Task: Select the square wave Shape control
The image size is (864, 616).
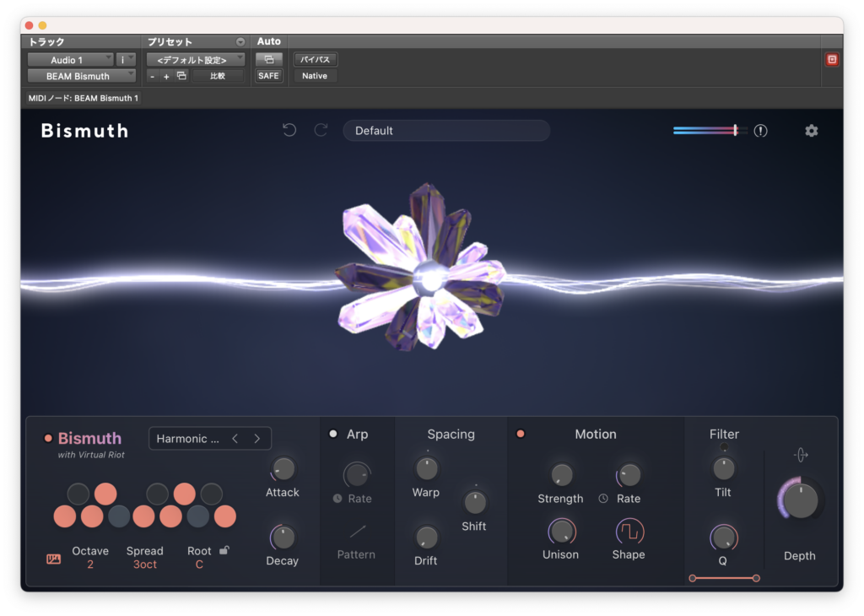Action: (x=629, y=532)
